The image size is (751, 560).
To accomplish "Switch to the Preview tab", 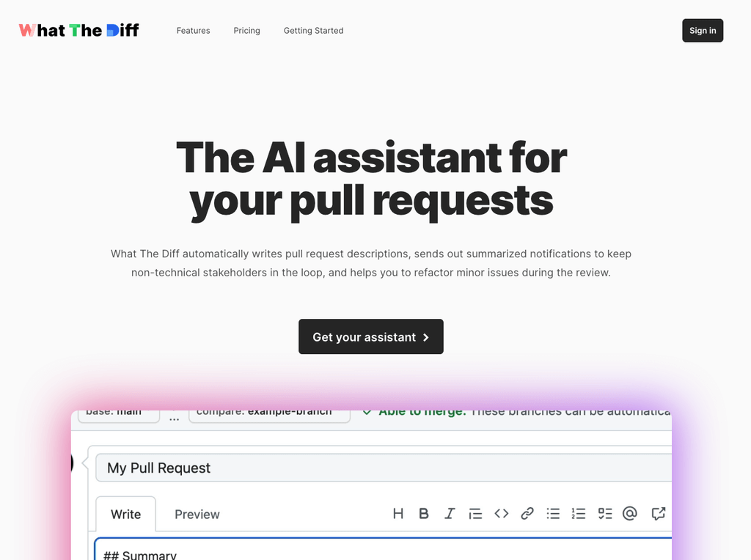I will pos(197,514).
